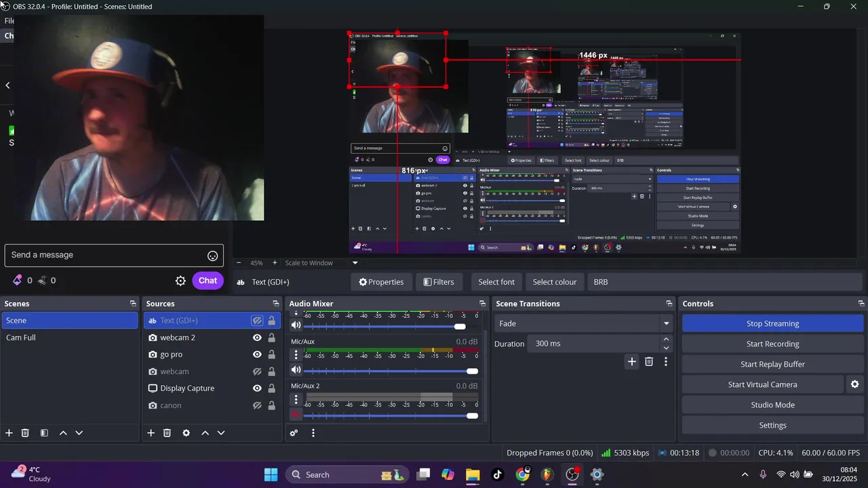868x488 pixels.
Task: Hide the go pro source
Action: [x=257, y=354]
